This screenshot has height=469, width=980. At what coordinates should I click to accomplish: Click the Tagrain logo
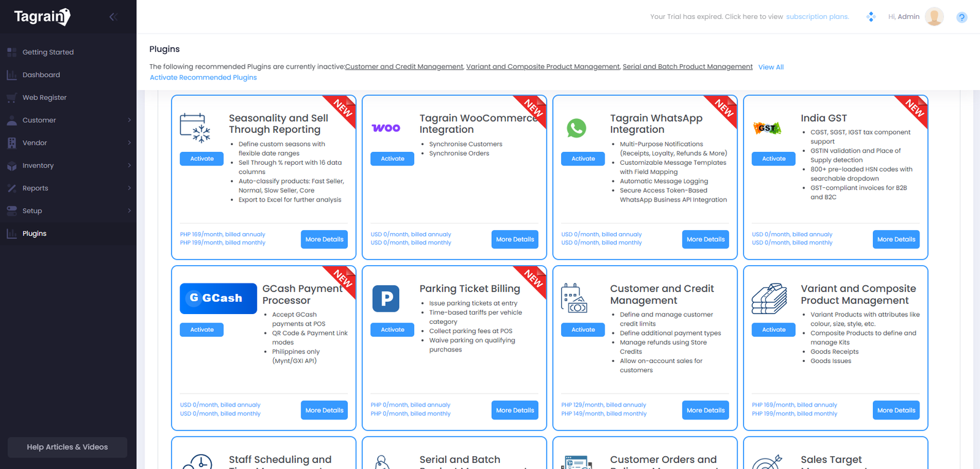(42, 17)
